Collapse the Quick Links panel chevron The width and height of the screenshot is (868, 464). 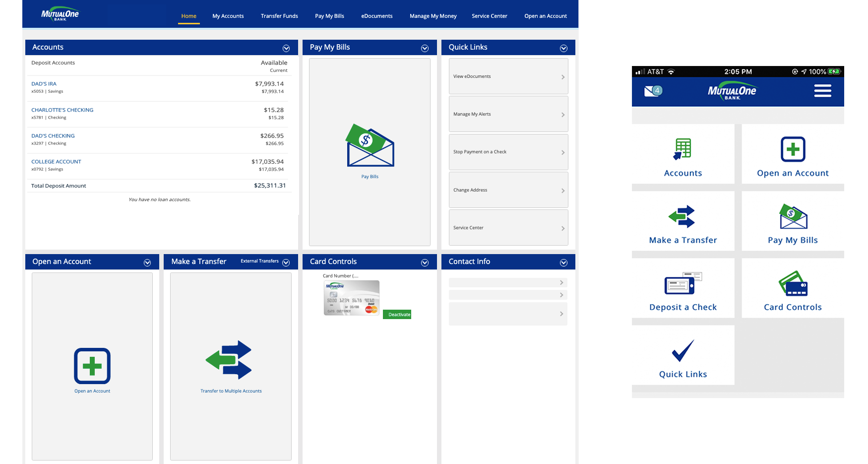(x=563, y=48)
